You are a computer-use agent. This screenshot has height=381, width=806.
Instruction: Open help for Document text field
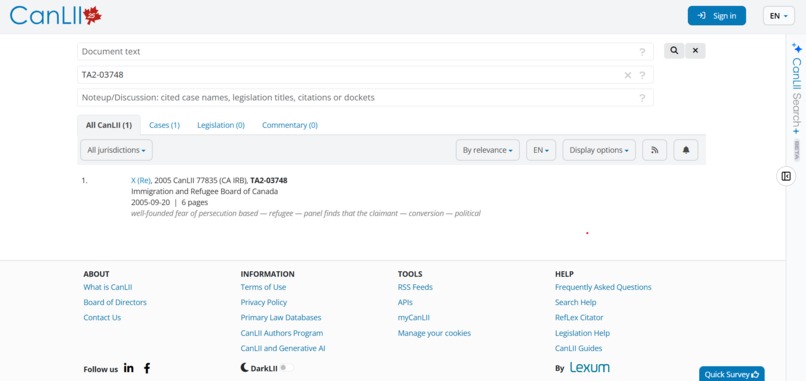click(x=642, y=52)
